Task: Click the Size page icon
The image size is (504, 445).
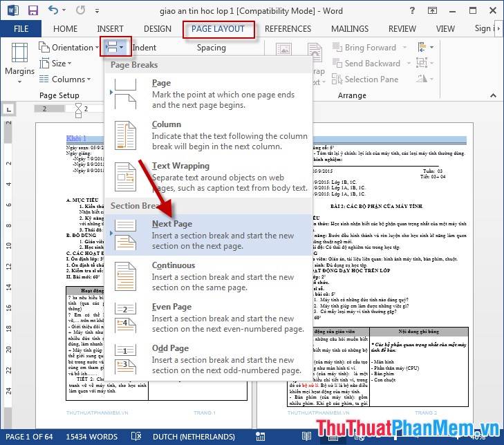Action: tap(44, 64)
